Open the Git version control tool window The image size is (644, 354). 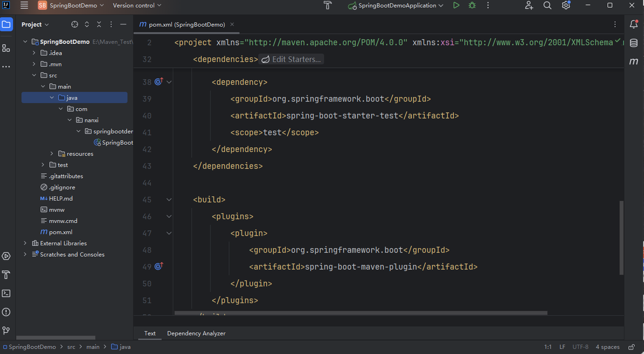6,330
